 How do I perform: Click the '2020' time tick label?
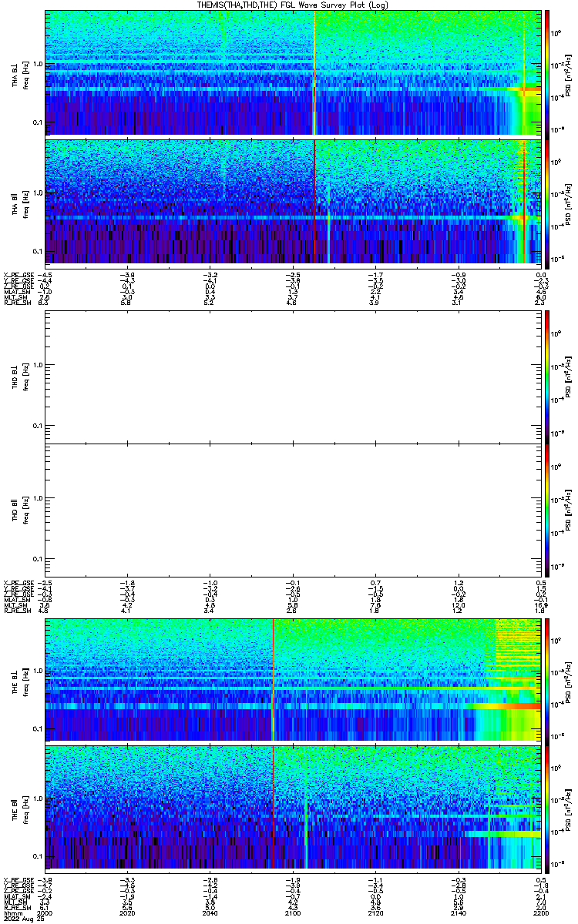click(127, 912)
